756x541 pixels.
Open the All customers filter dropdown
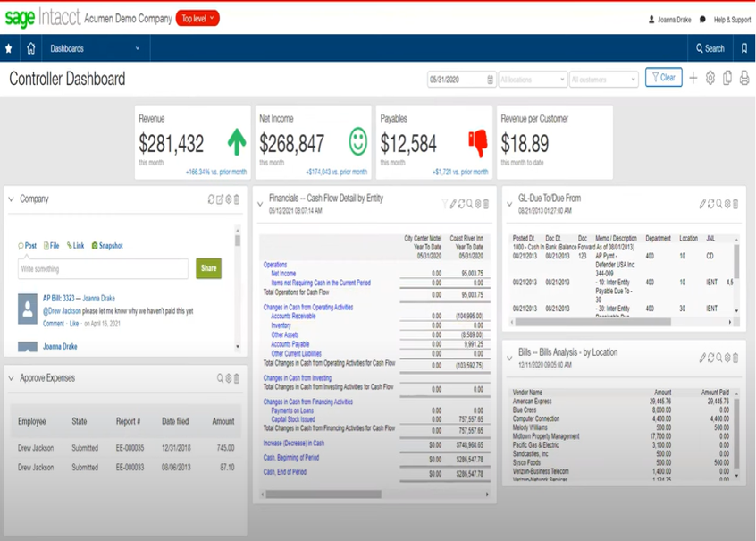604,80
